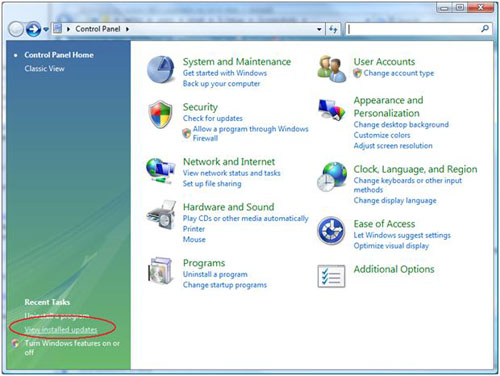The width and height of the screenshot is (500, 376).
Task: Click Get started with Windows
Action: (225, 73)
